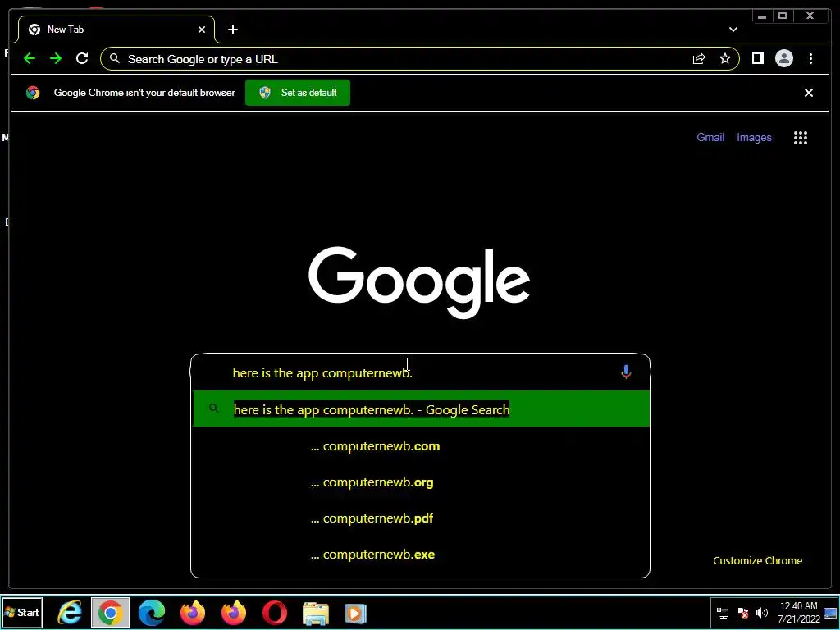Start voice search with microphone icon

tap(626, 372)
